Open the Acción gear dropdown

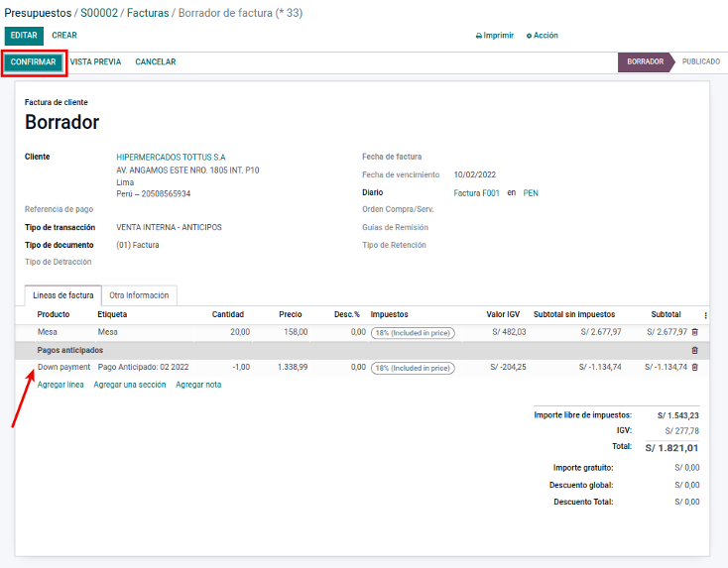pyautogui.click(x=542, y=36)
